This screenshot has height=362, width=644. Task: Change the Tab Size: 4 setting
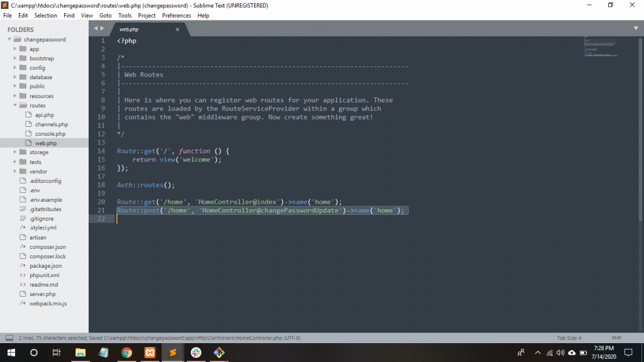tap(569, 337)
